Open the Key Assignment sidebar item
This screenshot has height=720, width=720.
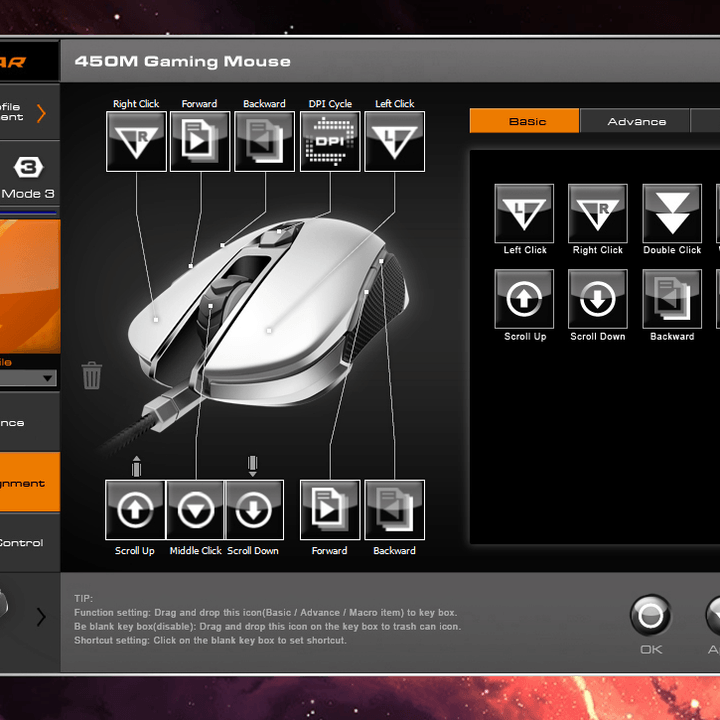30,482
